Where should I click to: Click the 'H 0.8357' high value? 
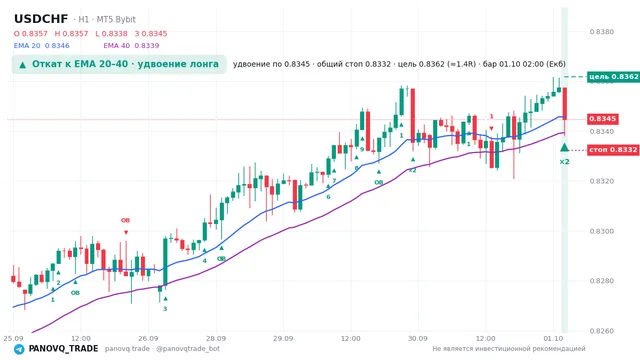[x=71, y=33]
